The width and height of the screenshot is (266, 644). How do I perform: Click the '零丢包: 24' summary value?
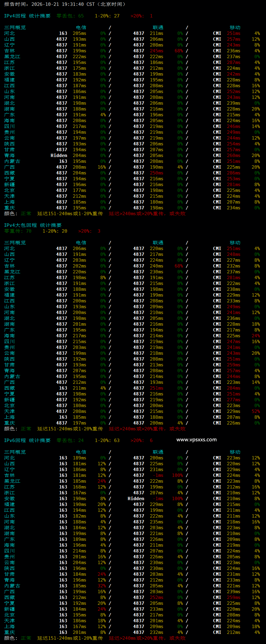pyautogui.click(x=70, y=440)
